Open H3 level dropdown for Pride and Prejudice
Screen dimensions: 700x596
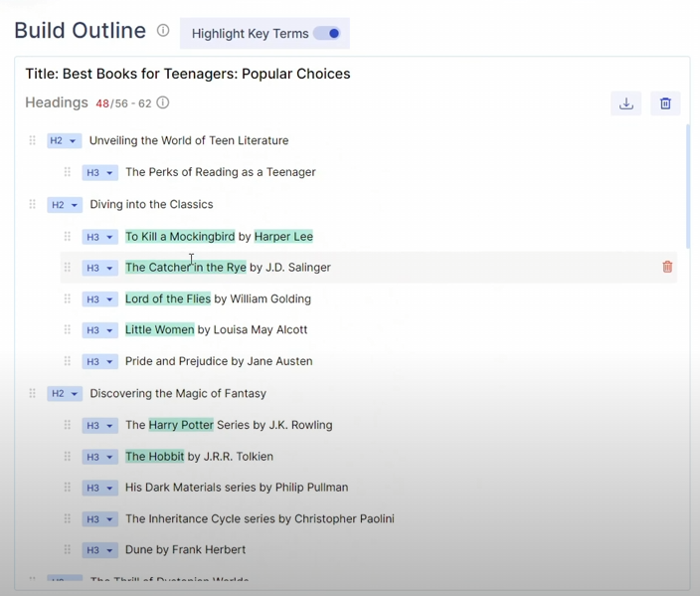pos(100,362)
